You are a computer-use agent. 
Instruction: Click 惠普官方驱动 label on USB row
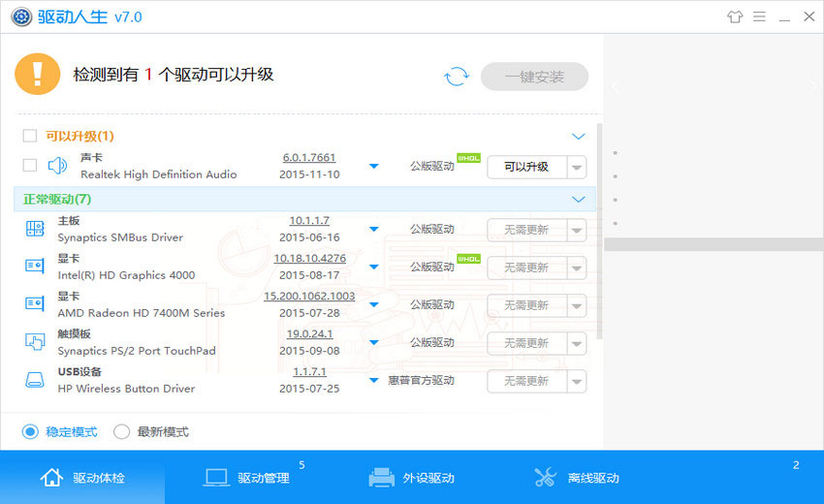pyautogui.click(x=421, y=381)
